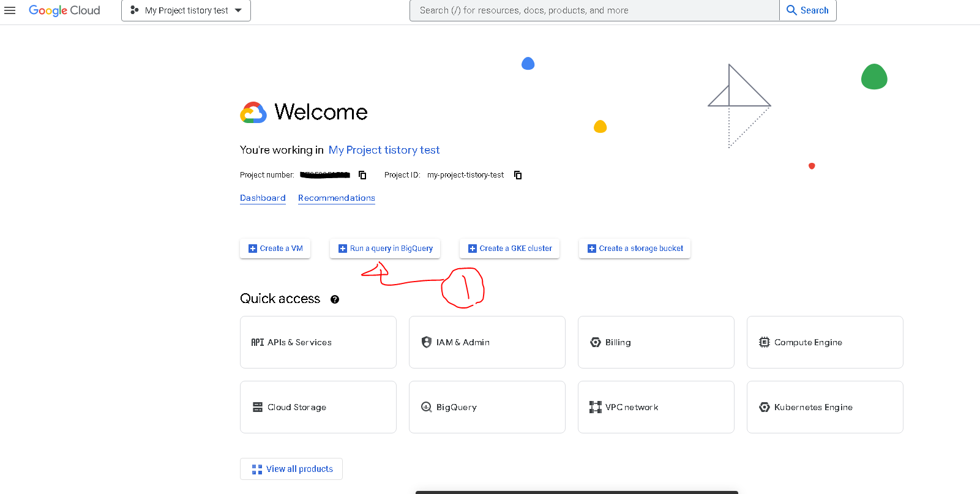The width and height of the screenshot is (980, 494).
Task: Open the IAM & Admin card
Action: 487,342
